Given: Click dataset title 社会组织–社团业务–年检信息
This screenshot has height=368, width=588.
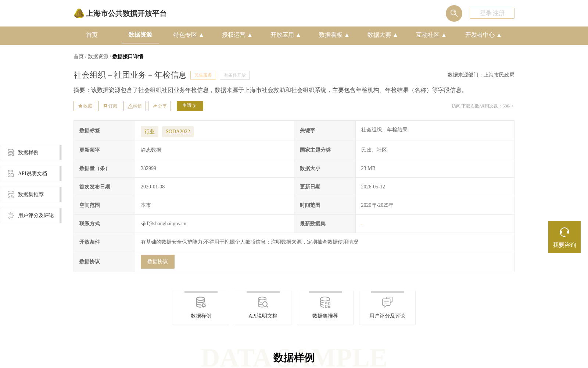Looking at the screenshot, I should [x=130, y=75].
